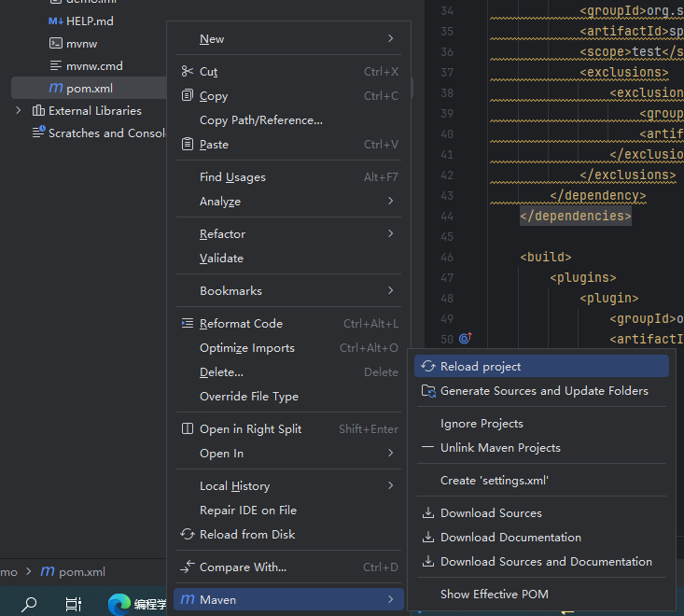Click the Maven icon beside pom.xml in tree
The width and height of the screenshot is (684, 616).
click(x=55, y=88)
